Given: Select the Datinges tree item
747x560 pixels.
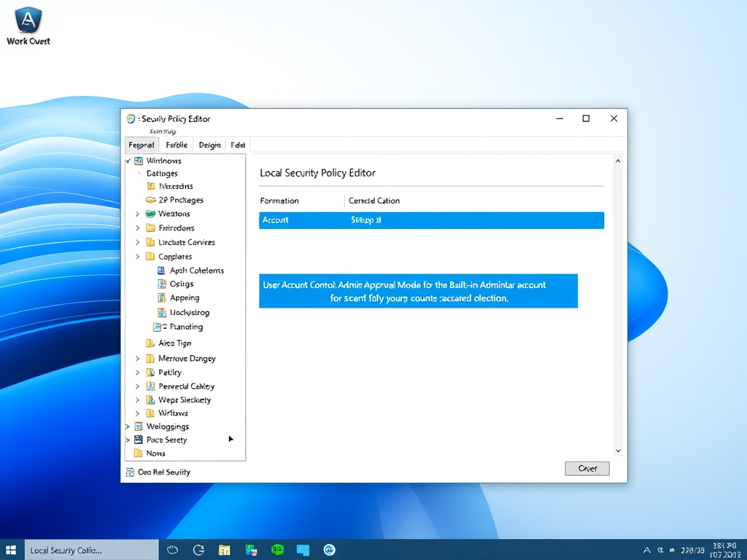Looking at the screenshot, I should tap(162, 174).
